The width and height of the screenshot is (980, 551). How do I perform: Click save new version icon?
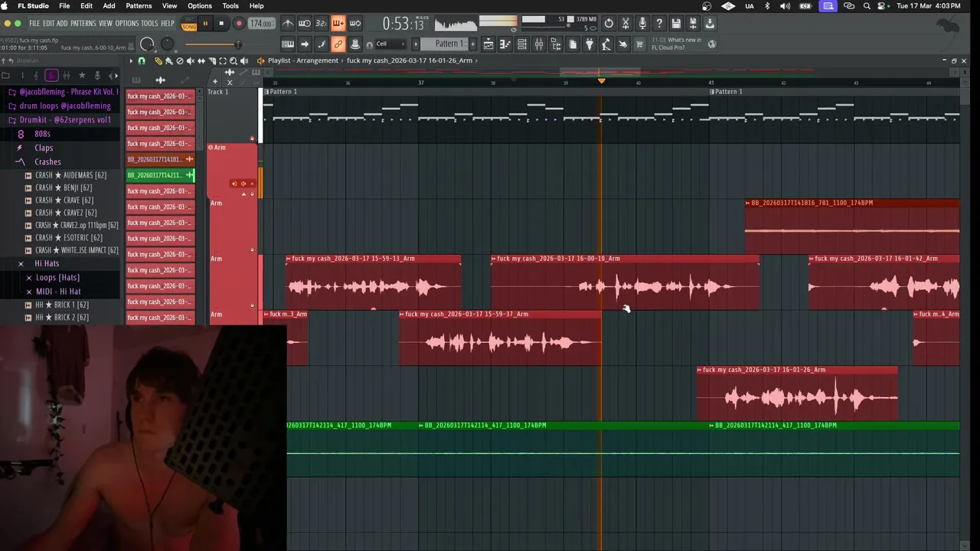pyautogui.click(x=693, y=24)
